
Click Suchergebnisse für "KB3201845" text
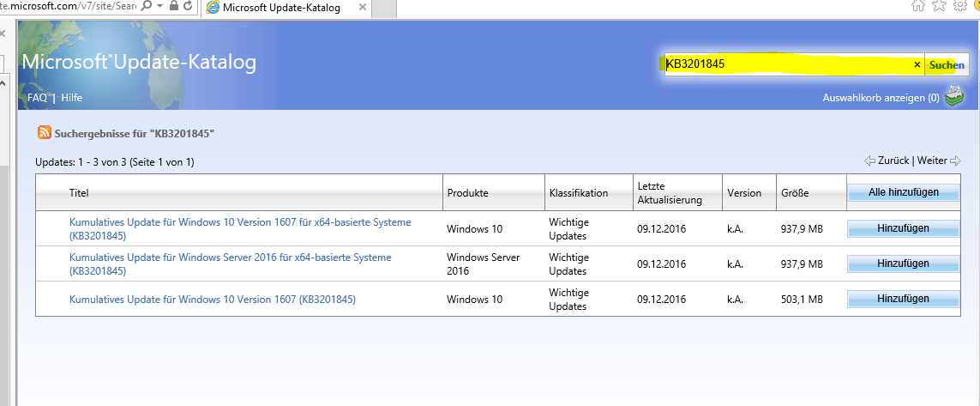pyautogui.click(x=135, y=133)
